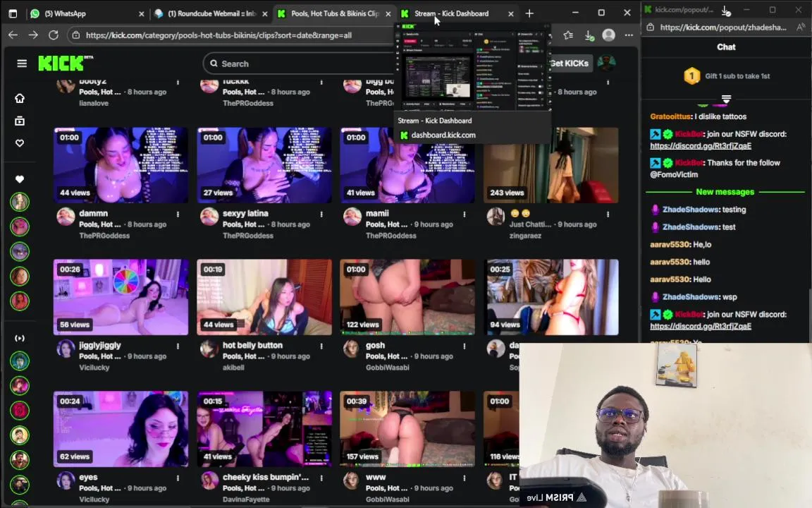Go back in the browser
Image resolution: width=812 pixels, height=508 pixels.
click(13, 35)
